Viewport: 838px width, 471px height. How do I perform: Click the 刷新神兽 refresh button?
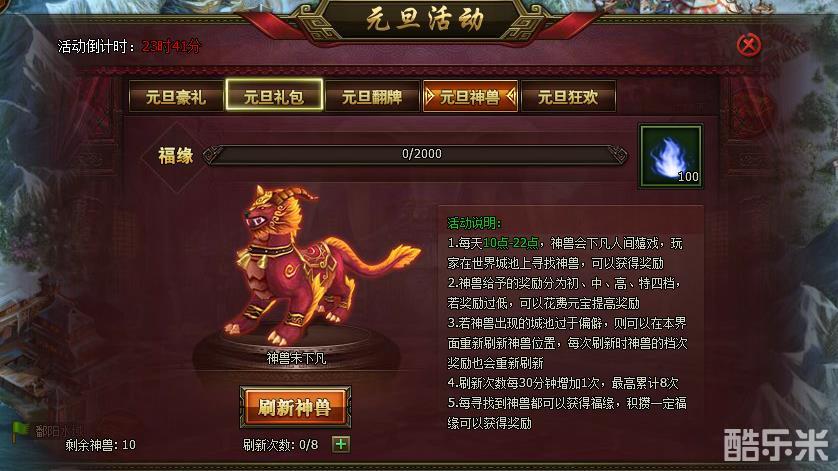tap(295, 407)
